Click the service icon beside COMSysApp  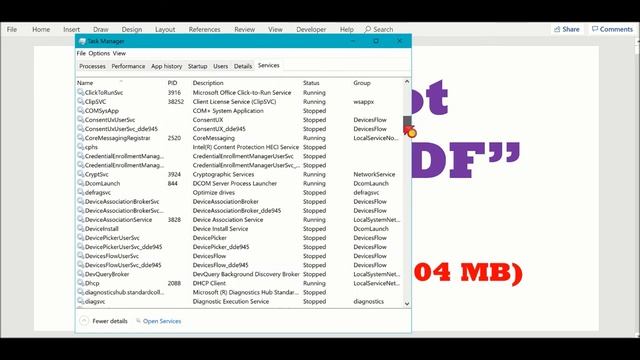tap(80, 110)
